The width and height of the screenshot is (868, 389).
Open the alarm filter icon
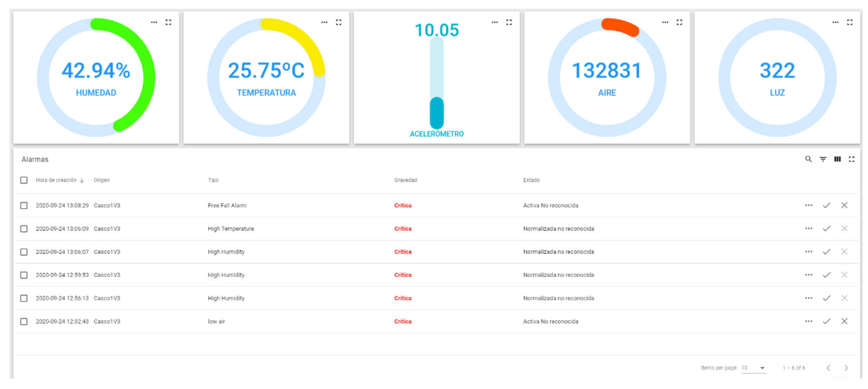click(823, 159)
